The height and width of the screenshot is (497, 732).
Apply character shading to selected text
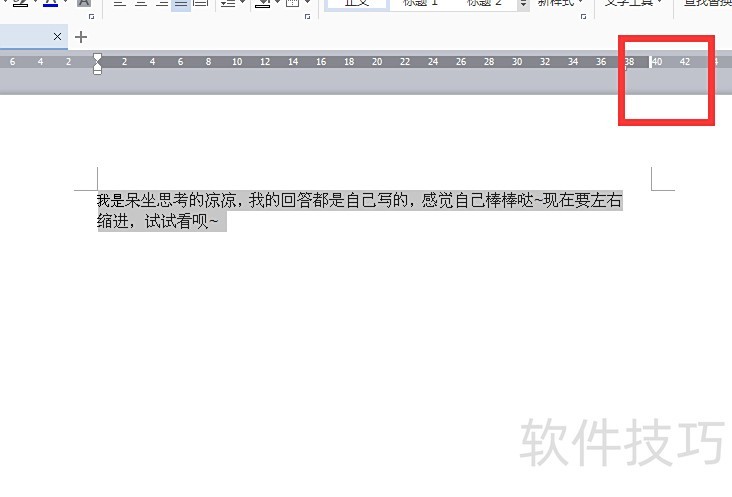click(x=84, y=4)
